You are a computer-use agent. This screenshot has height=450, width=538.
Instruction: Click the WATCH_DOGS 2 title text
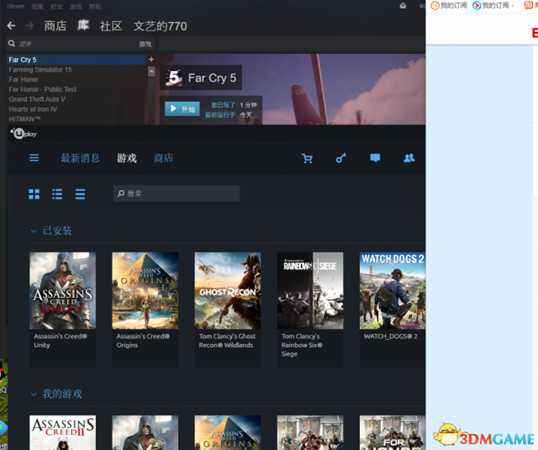click(390, 336)
